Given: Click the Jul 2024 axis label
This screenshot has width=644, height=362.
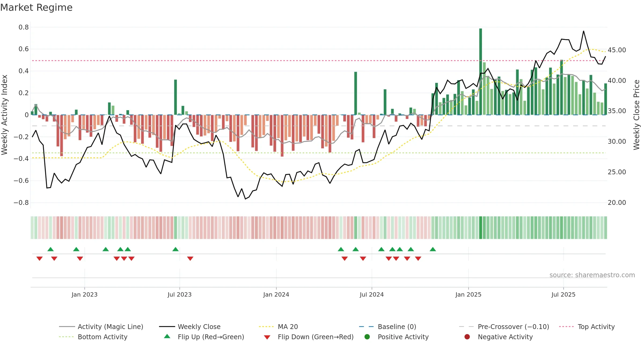Looking at the screenshot, I should tap(372, 294).
